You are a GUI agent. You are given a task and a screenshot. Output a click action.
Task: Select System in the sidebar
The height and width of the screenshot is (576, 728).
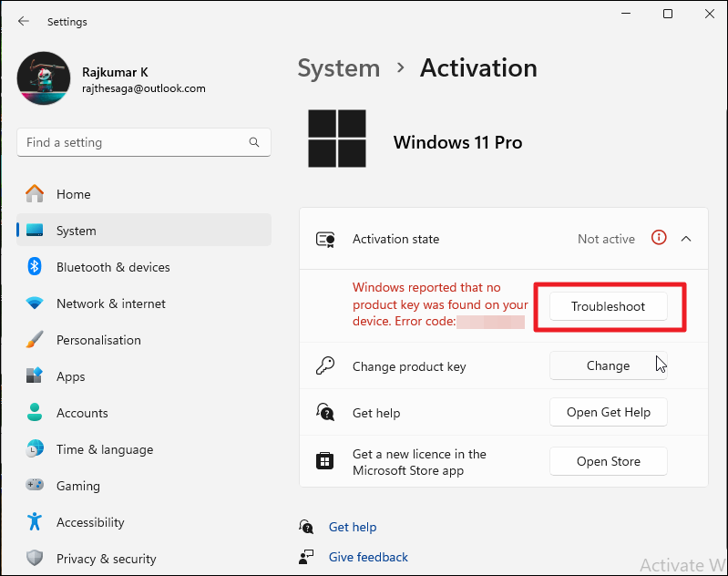coord(144,231)
